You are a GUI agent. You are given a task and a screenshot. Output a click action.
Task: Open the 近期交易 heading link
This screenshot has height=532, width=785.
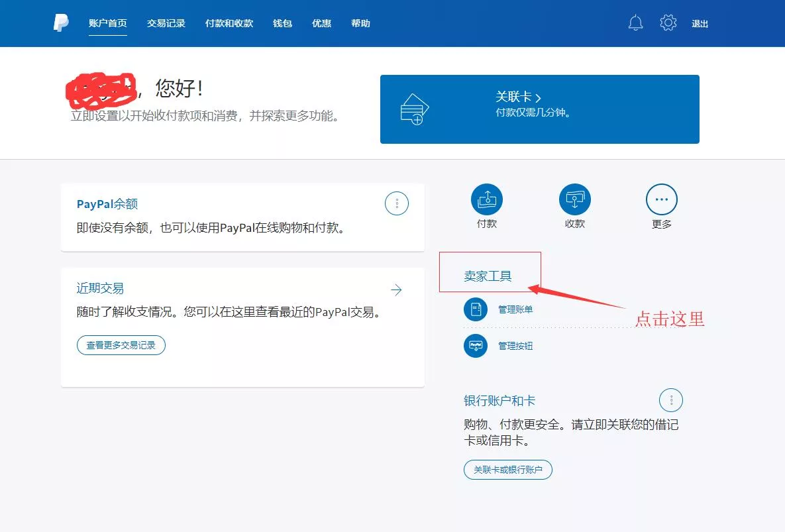pyautogui.click(x=100, y=288)
